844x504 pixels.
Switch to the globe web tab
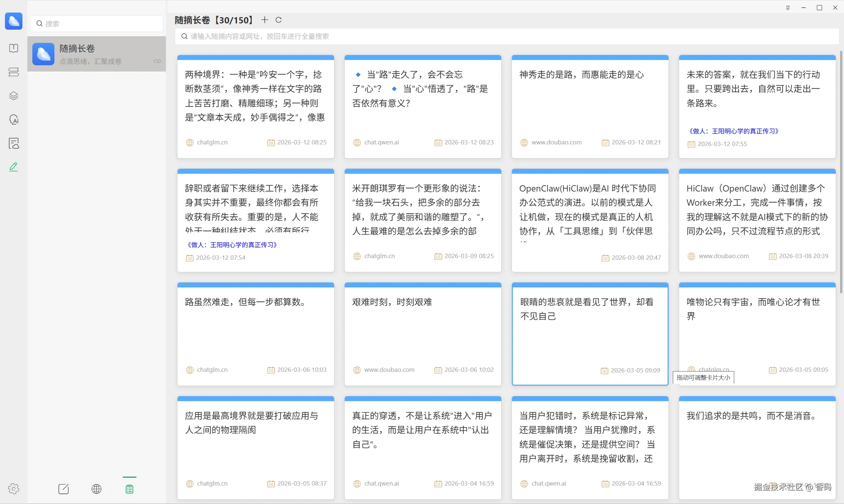coord(97,489)
